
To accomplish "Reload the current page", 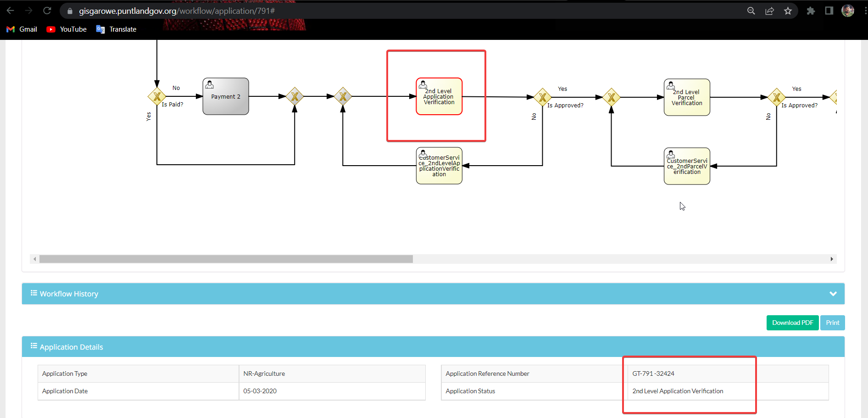I will pyautogui.click(x=47, y=11).
